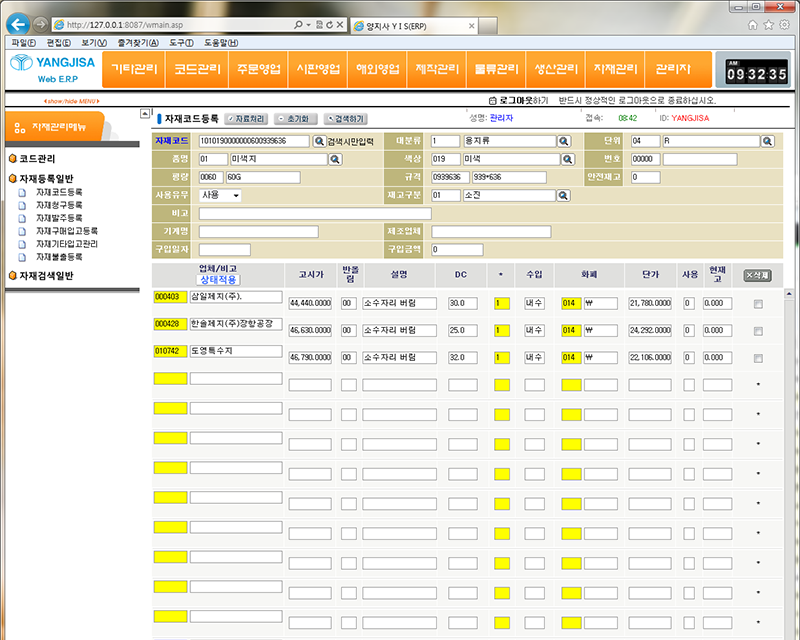Open the 즐겨찾기 browser menu

(132, 43)
